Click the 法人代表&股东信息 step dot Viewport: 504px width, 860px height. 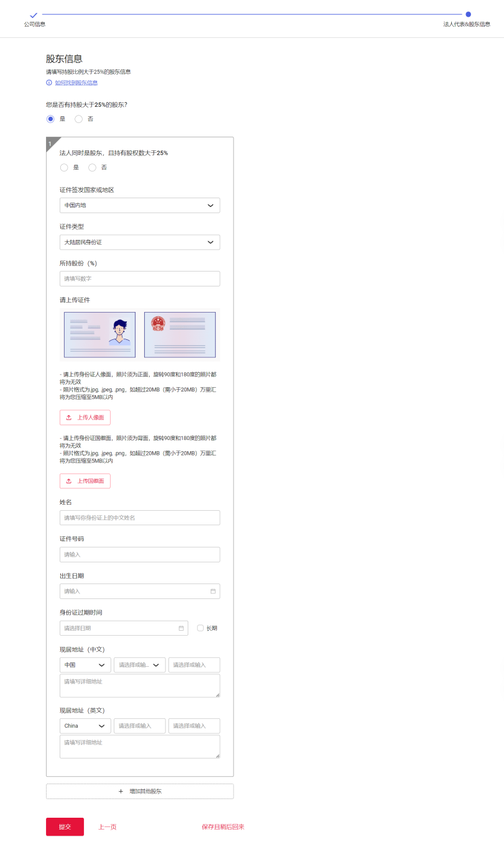[468, 14]
